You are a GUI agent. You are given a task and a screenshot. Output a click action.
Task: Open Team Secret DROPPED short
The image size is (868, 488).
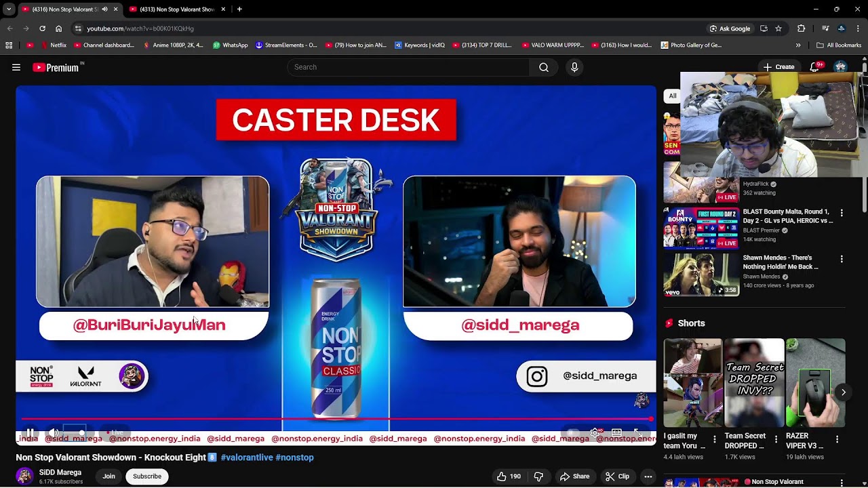point(753,383)
